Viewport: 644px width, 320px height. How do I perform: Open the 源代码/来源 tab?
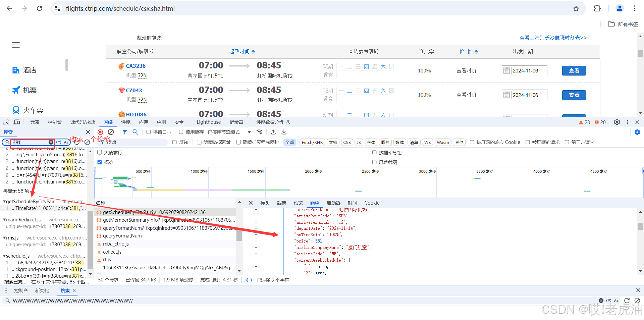[x=83, y=122]
